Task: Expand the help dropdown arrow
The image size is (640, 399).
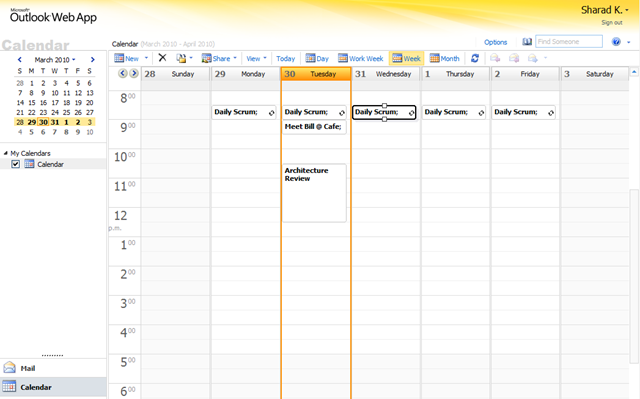Action: [x=629, y=42]
